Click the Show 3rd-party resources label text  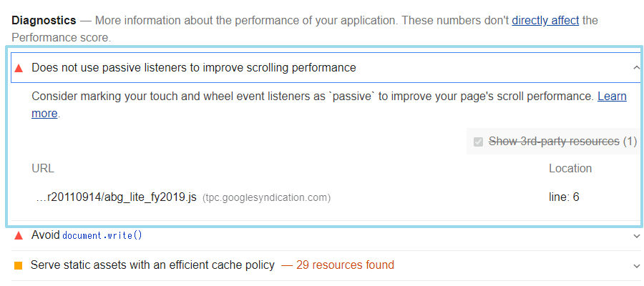[554, 142]
